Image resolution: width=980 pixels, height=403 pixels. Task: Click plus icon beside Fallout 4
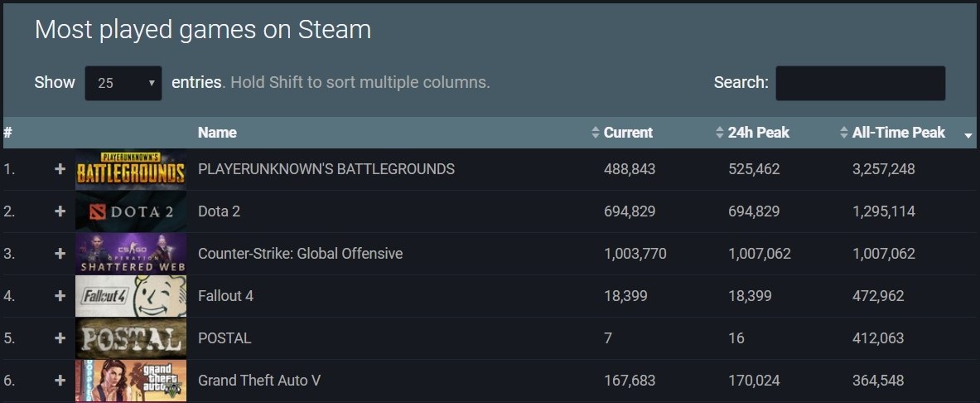[60, 296]
